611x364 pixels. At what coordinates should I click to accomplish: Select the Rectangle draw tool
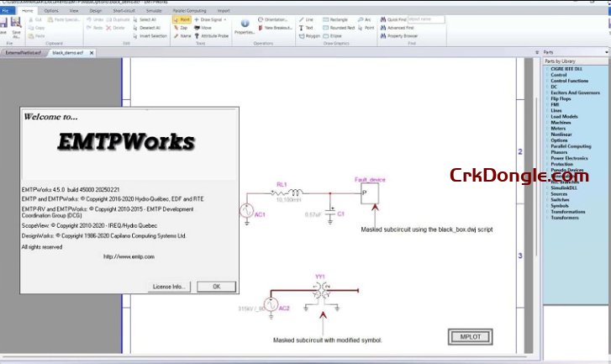[x=339, y=18]
